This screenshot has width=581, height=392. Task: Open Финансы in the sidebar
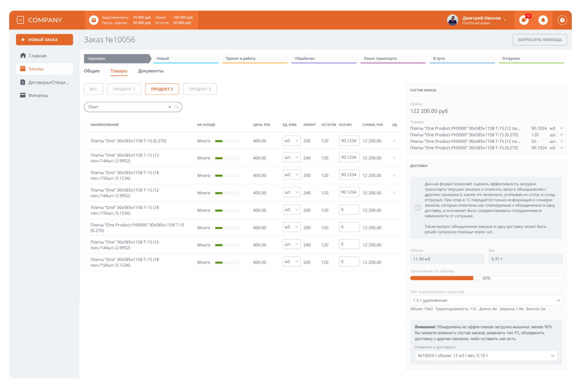pyautogui.click(x=38, y=95)
